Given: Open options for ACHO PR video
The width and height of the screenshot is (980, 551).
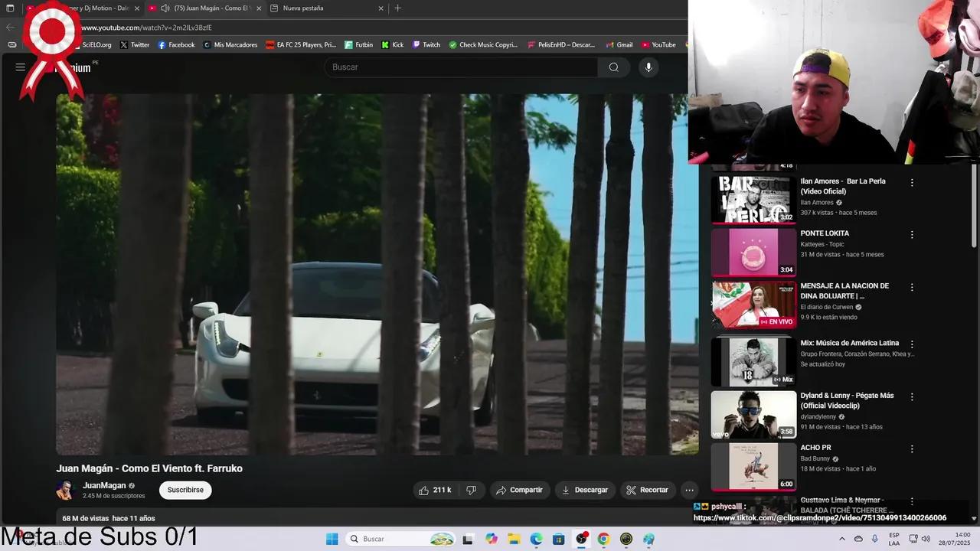Looking at the screenshot, I should point(911,449).
